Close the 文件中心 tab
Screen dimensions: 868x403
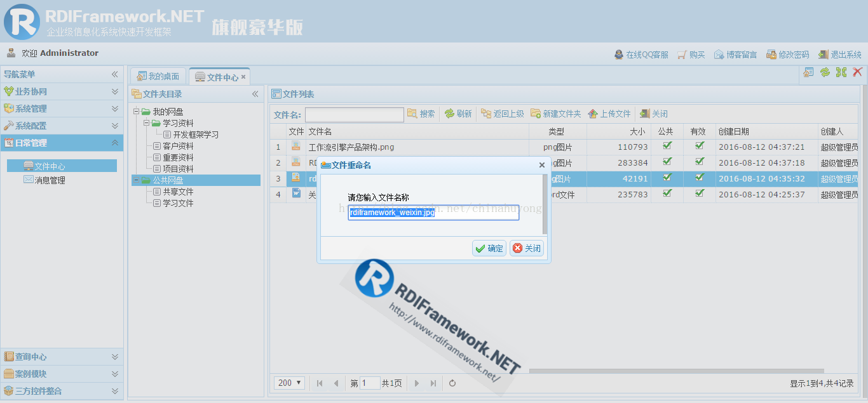[243, 77]
